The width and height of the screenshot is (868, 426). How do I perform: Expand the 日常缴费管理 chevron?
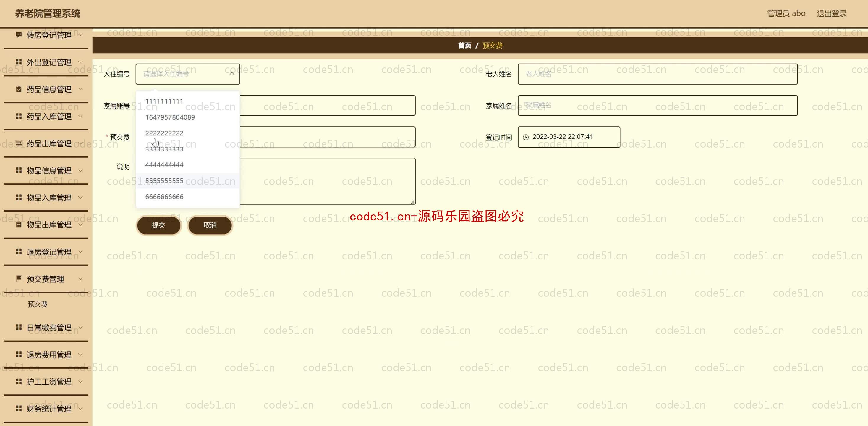[80, 327]
